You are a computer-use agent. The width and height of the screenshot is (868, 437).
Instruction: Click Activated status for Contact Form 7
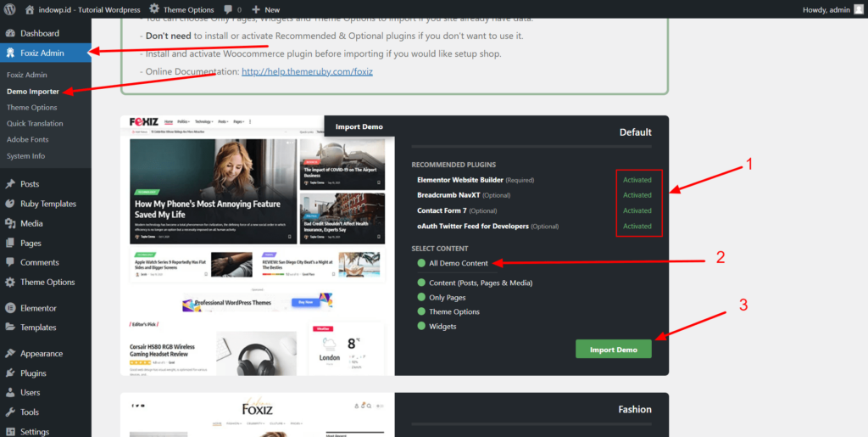pyautogui.click(x=637, y=210)
